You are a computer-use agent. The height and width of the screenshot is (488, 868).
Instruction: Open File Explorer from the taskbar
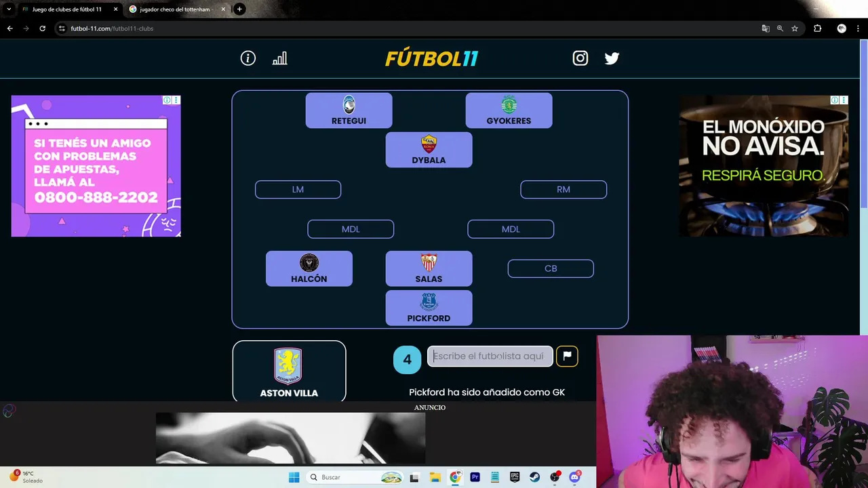click(x=435, y=477)
